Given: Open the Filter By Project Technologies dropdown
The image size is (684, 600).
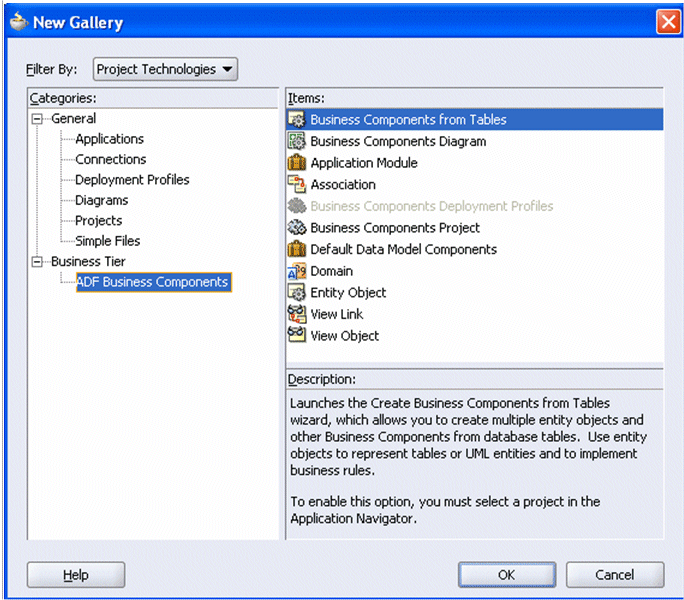Looking at the screenshot, I should coord(165,69).
